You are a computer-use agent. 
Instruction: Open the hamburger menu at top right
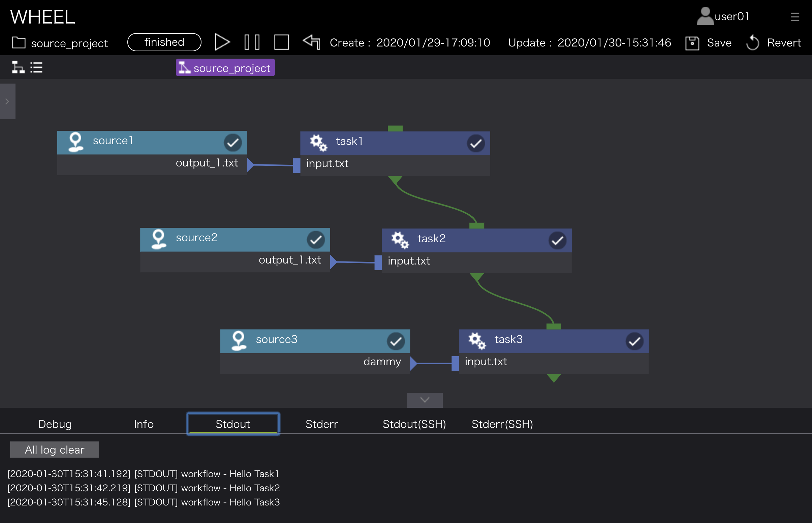coord(795,17)
